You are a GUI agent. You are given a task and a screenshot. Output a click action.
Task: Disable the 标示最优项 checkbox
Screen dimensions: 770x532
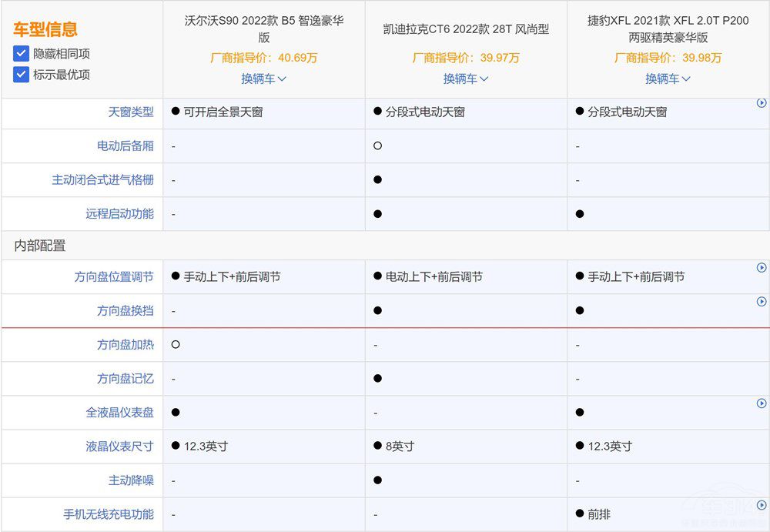click(21, 75)
